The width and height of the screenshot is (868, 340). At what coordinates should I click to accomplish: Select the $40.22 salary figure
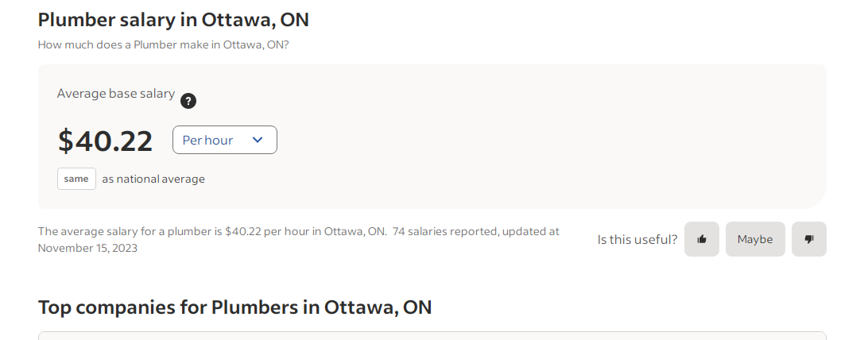(x=106, y=141)
